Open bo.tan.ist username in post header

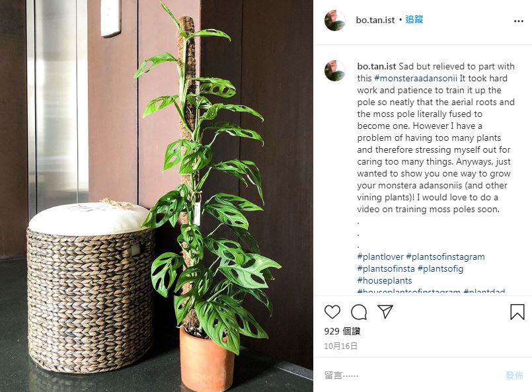click(375, 20)
